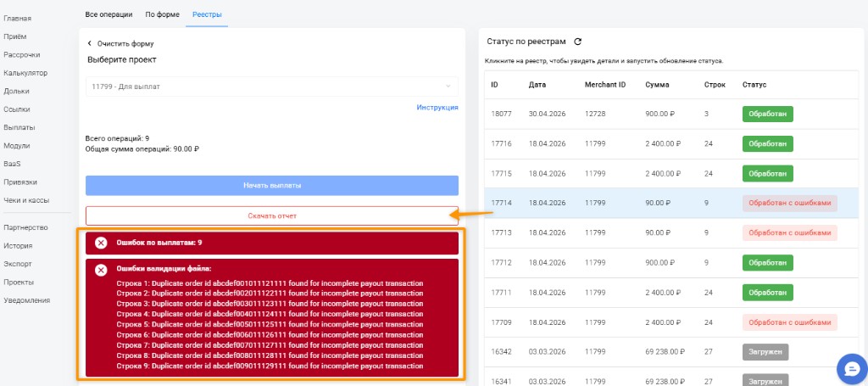Open Модули in the sidebar
Screen dimensions: 868x386
point(17,146)
